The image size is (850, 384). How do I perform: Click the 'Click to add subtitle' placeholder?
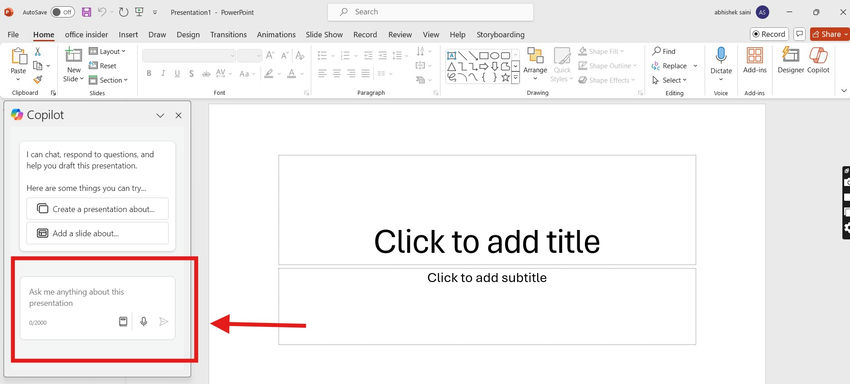pyautogui.click(x=487, y=306)
